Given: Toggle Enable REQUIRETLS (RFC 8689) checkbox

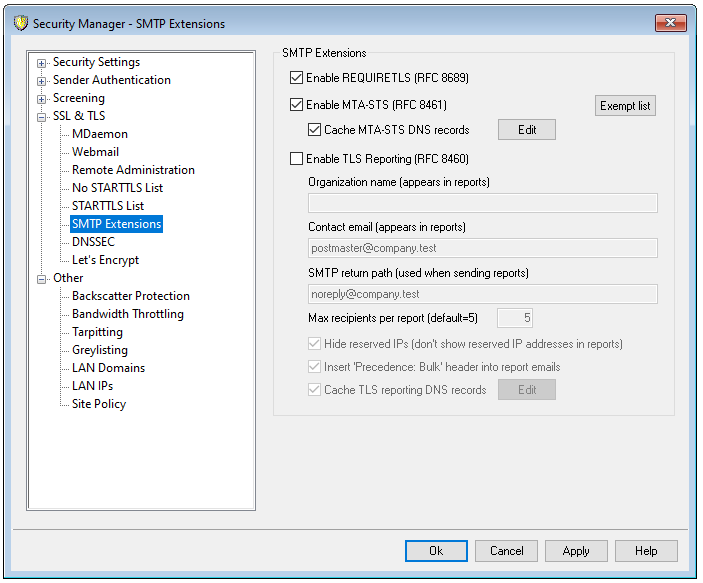Looking at the screenshot, I should [296, 78].
